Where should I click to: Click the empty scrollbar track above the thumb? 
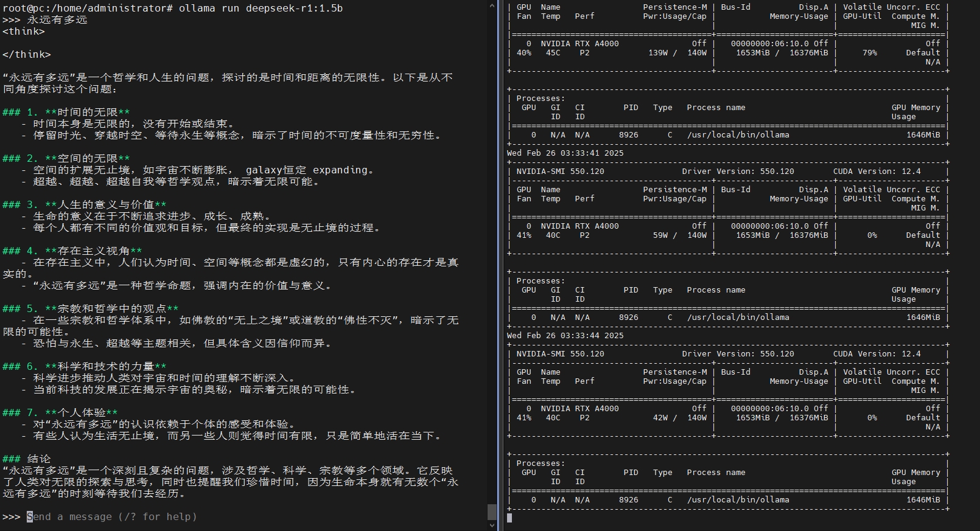[492, 243]
